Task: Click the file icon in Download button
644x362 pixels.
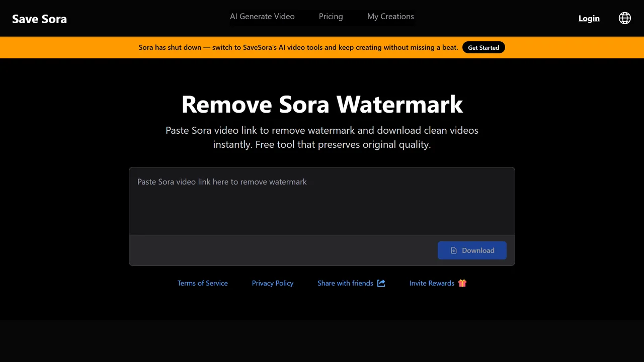Action: point(454,250)
